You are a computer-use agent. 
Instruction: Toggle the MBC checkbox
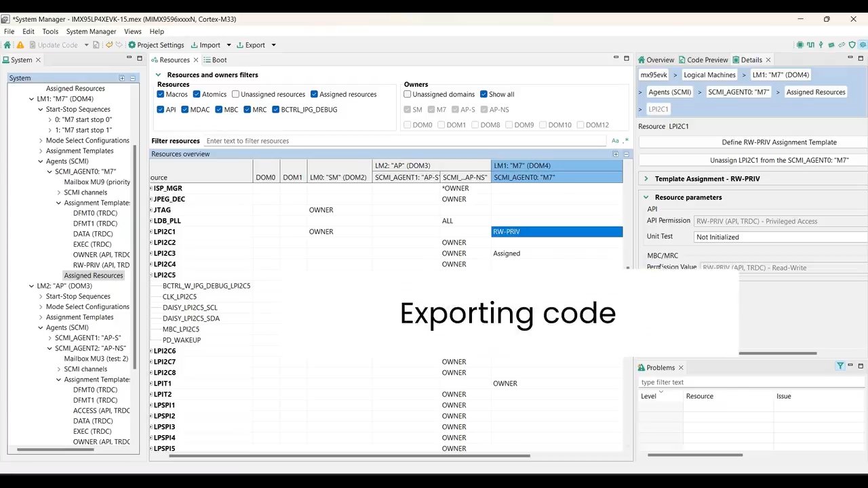219,109
